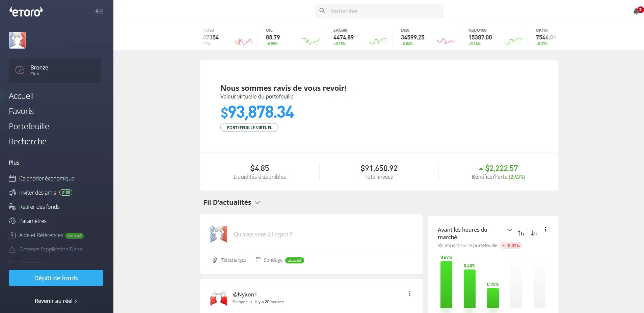Viewport: 644px width, 313px height.
Task: Focus the Rechercher search field
Action: (379, 11)
